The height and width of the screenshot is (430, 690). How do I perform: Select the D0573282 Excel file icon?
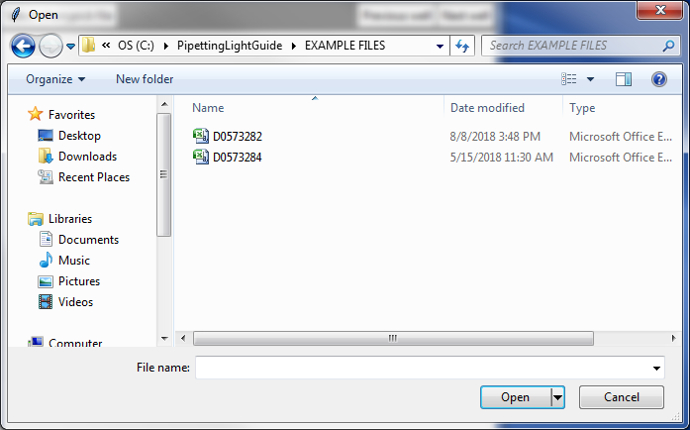[201, 136]
